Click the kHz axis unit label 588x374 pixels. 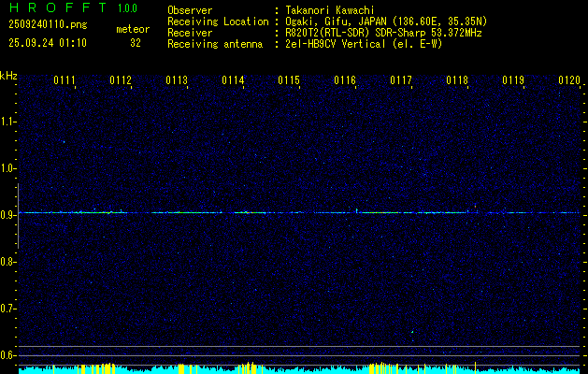pyautogui.click(x=8, y=76)
